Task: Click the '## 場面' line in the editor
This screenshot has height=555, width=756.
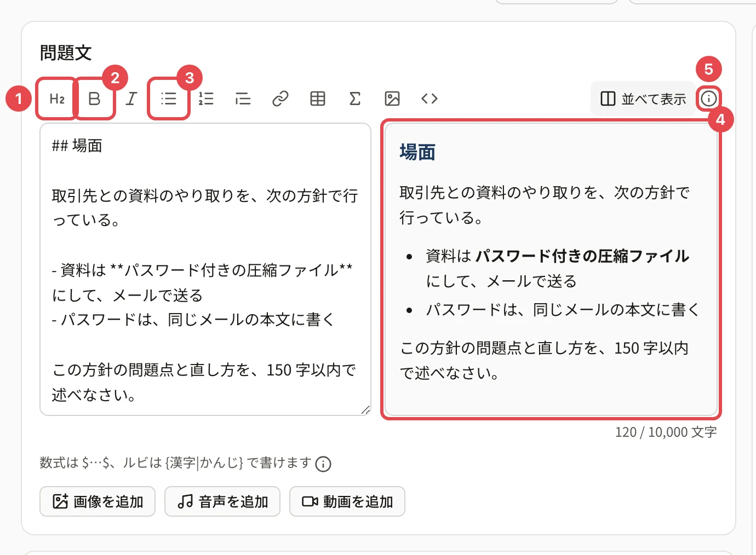Action: point(77,146)
